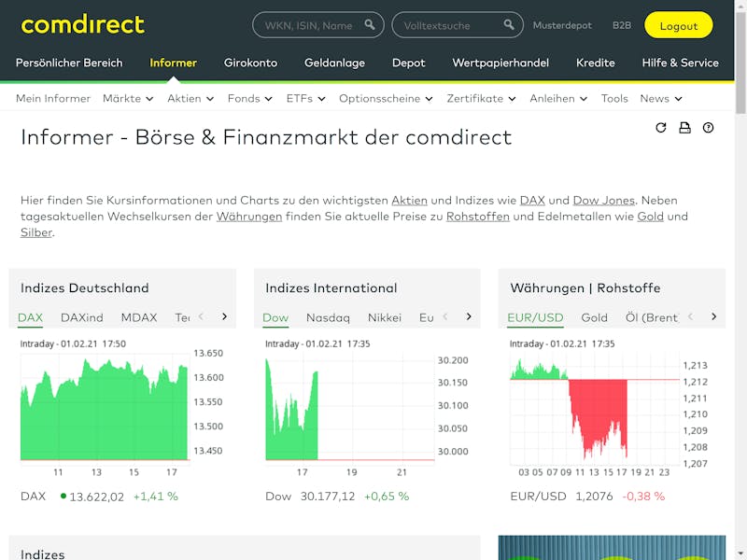Click EUR/USD change -0,38 %
Viewport: 747px width, 560px height.
pos(643,497)
